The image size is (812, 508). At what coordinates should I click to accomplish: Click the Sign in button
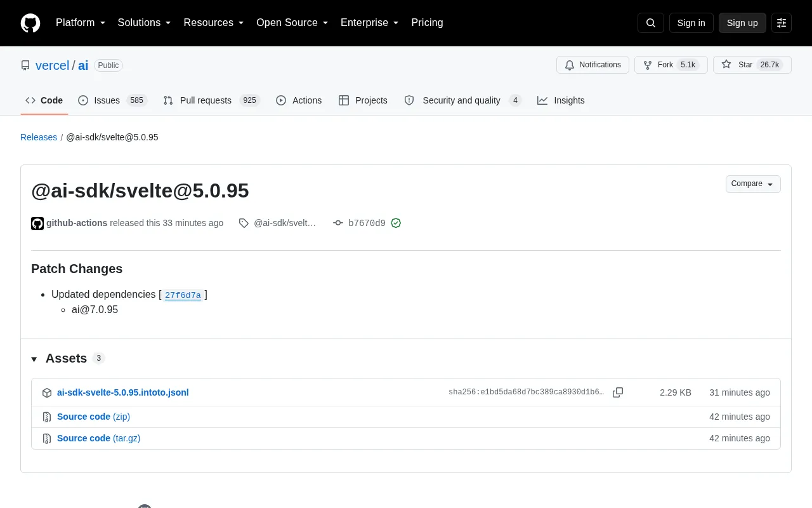point(691,23)
